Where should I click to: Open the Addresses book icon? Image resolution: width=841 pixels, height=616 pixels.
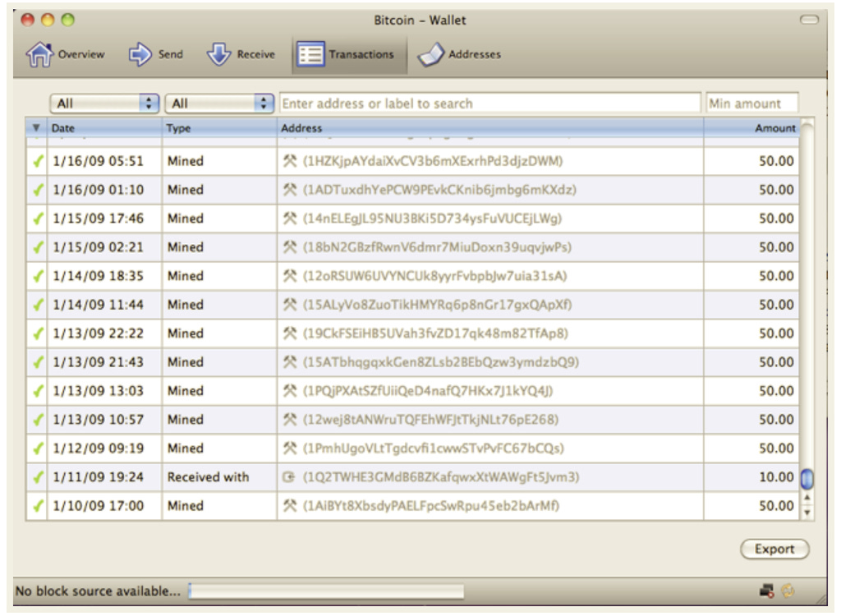[431, 55]
